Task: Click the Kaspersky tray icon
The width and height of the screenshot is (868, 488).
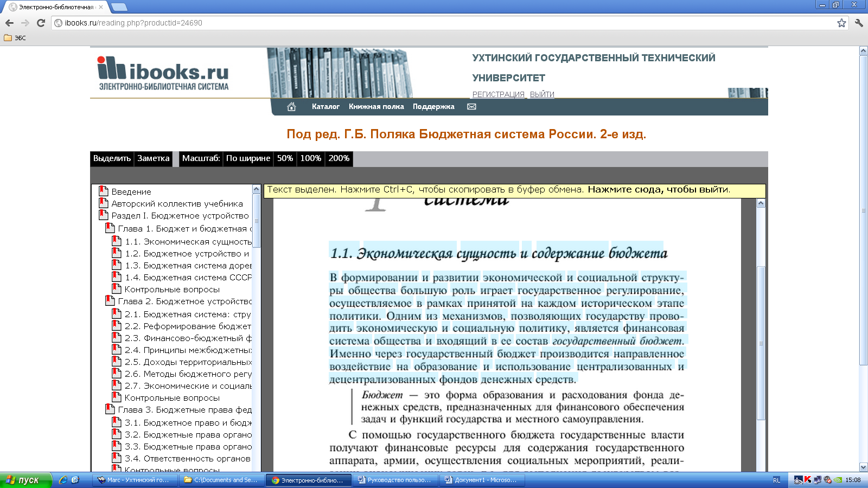Action: [808, 480]
